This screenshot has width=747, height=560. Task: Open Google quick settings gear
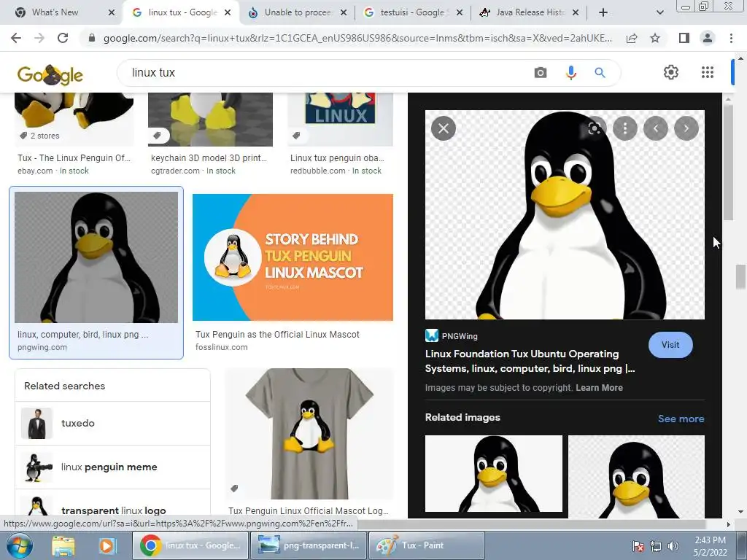coord(671,72)
